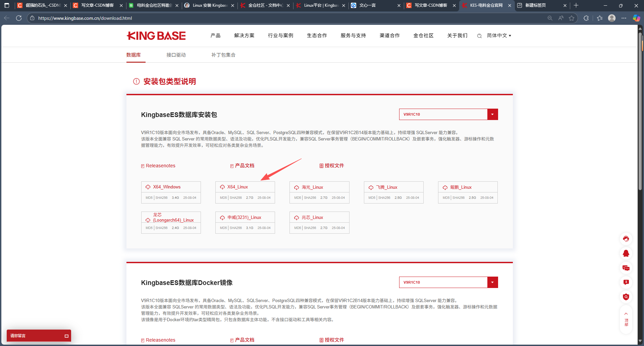Switch to the 补丁包集合 tab
The width and height of the screenshot is (644, 346).
point(223,55)
